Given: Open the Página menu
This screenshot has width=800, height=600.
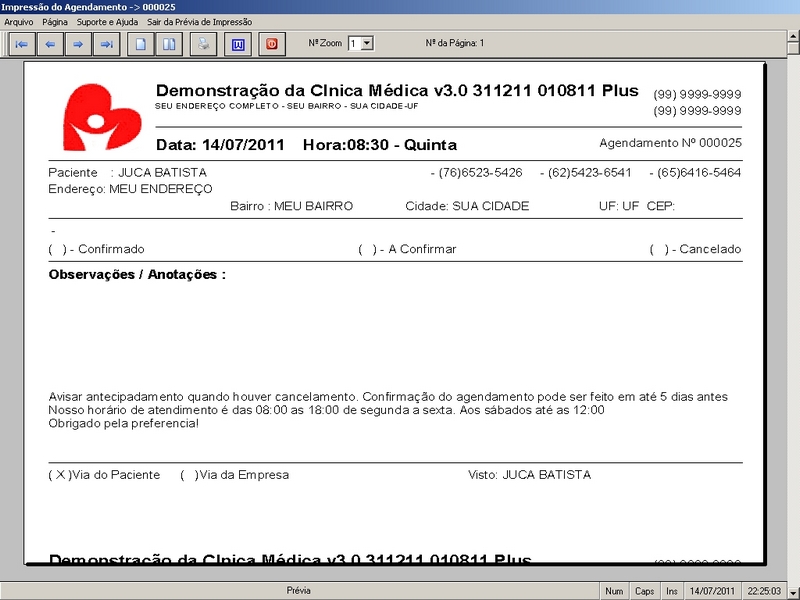Looking at the screenshot, I should pos(55,22).
